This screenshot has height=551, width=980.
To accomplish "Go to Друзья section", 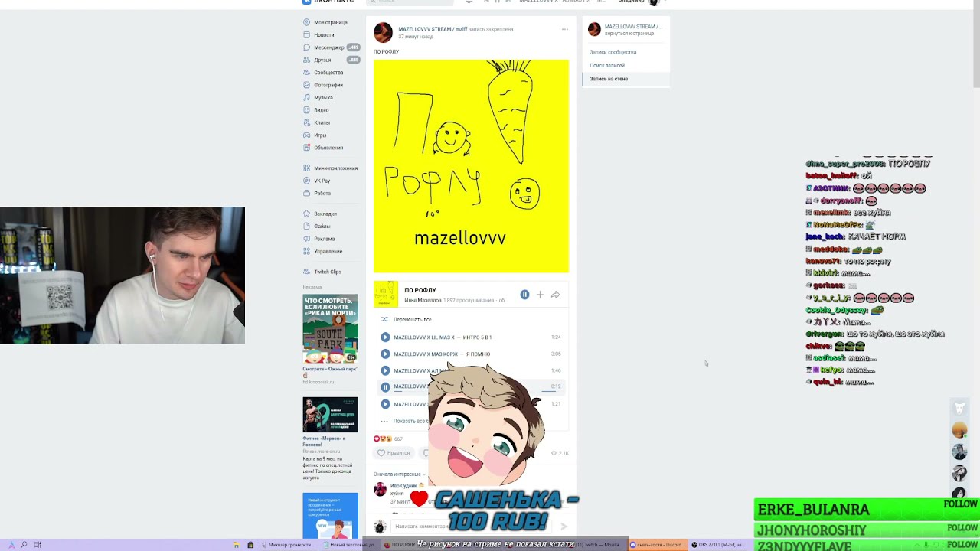I will pyautogui.click(x=322, y=60).
